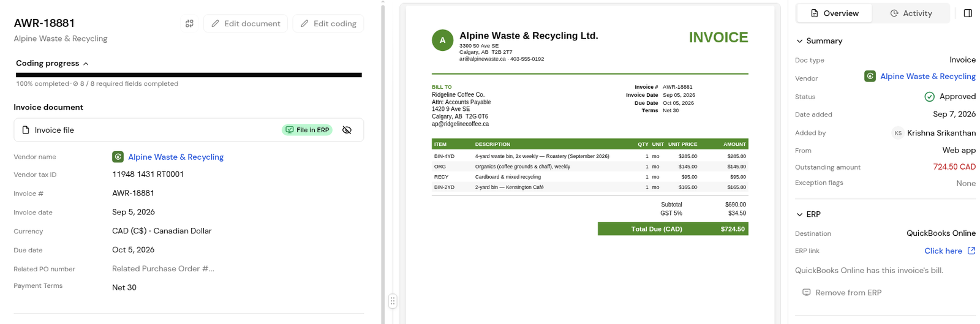Viewport: 980px width, 324px height.
Task: Click the external link icon beside Click here
Action: (x=971, y=251)
